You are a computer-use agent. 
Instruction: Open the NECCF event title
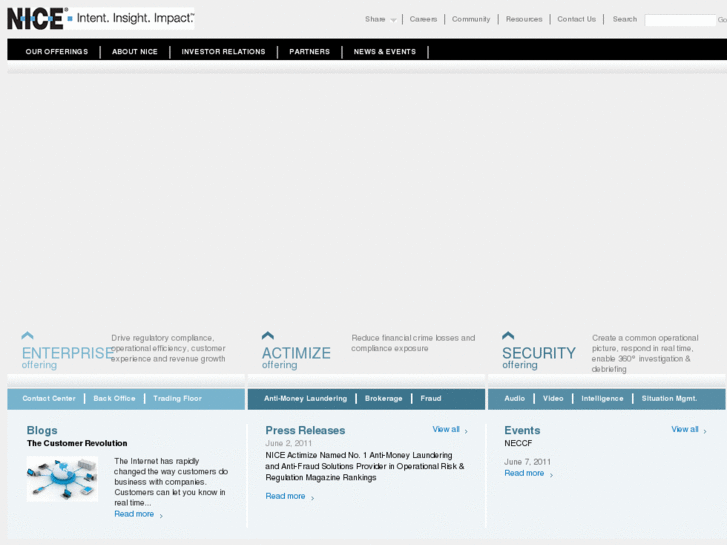pos(518,443)
